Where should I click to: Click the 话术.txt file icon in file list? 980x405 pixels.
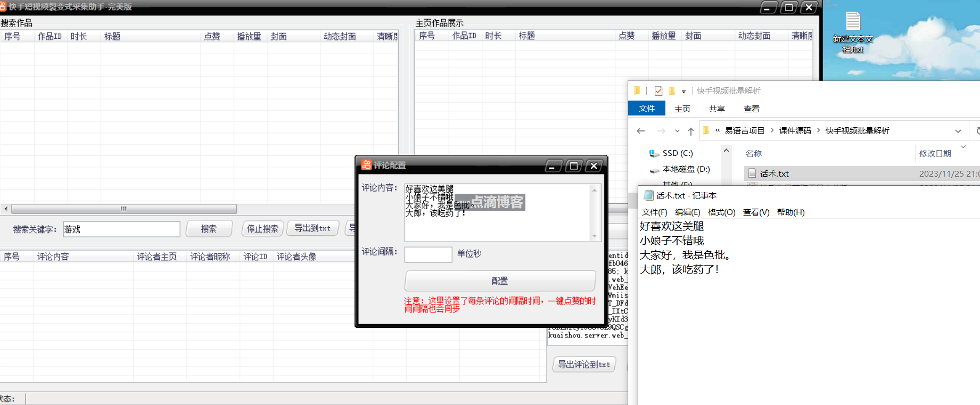point(752,173)
